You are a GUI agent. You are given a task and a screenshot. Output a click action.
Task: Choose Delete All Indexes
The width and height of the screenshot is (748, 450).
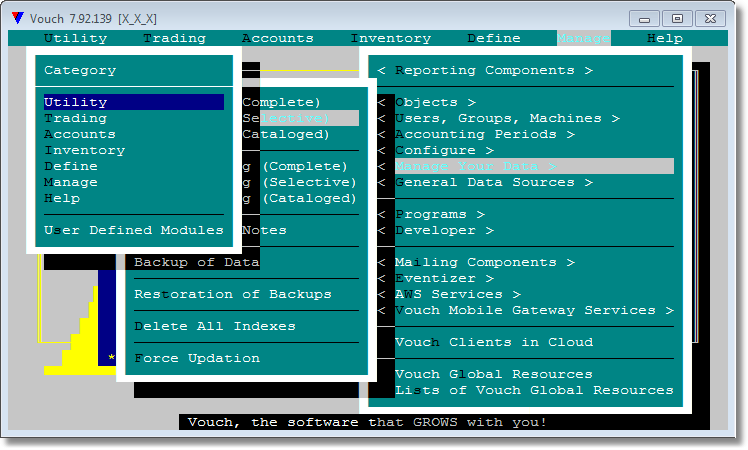coord(215,326)
